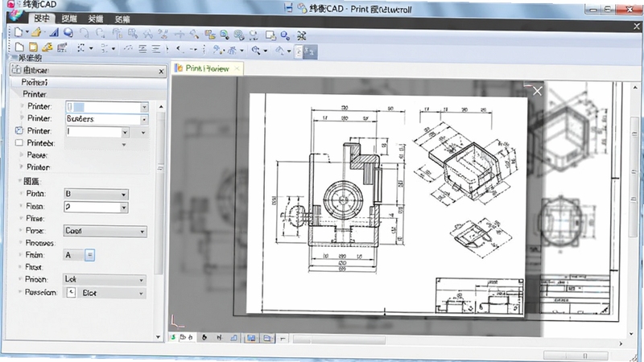
Task: Click the application logo button
Action: [x=15, y=15]
